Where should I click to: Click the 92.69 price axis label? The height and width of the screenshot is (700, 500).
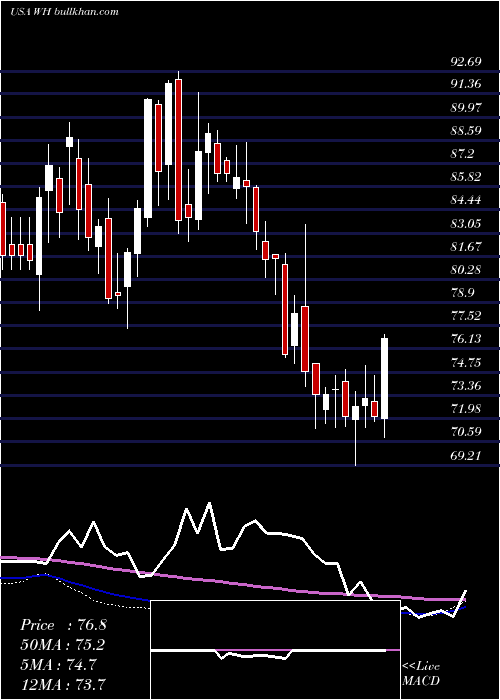466,62
